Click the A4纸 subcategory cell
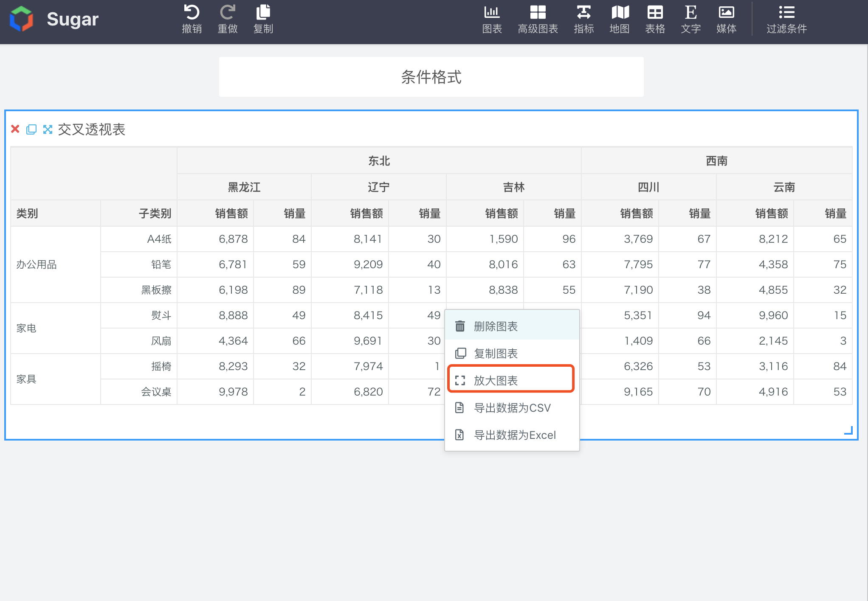868x601 pixels. 139,239
